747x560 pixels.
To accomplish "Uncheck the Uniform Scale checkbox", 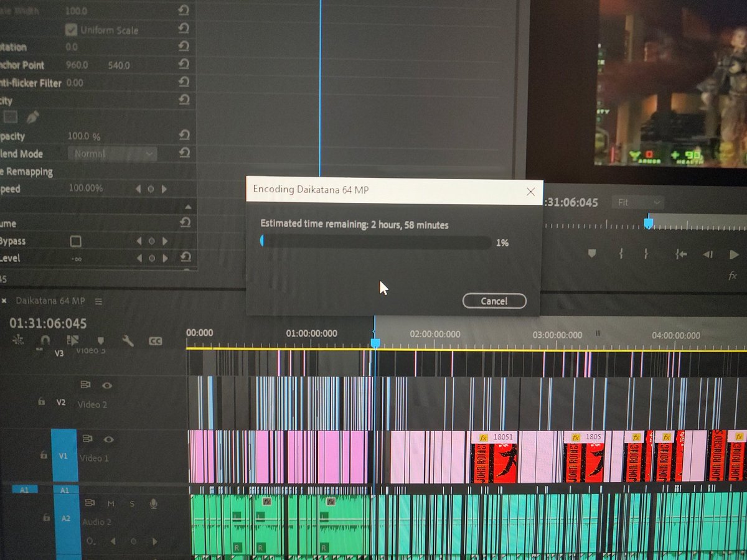I will (x=71, y=29).
